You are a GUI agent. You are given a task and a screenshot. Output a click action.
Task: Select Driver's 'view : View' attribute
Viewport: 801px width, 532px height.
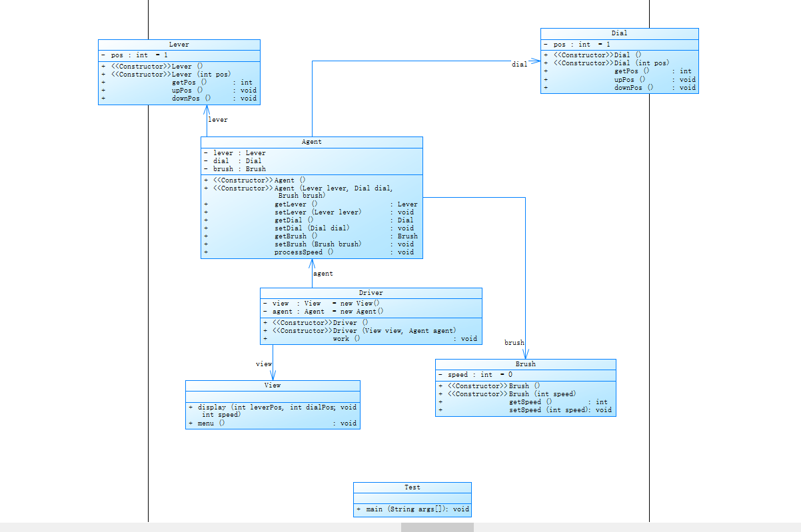tap(321, 304)
